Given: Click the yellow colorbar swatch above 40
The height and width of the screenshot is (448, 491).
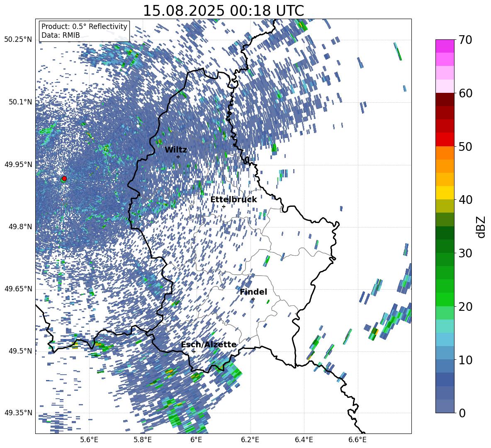Looking at the screenshot, I should tap(445, 193).
